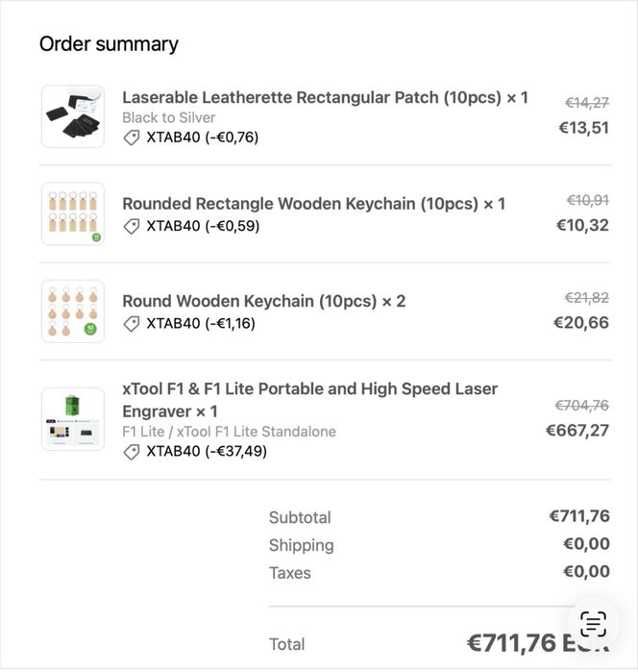
Task: Click the discount tag icon for -€1,16
Action: coord(132,324)
